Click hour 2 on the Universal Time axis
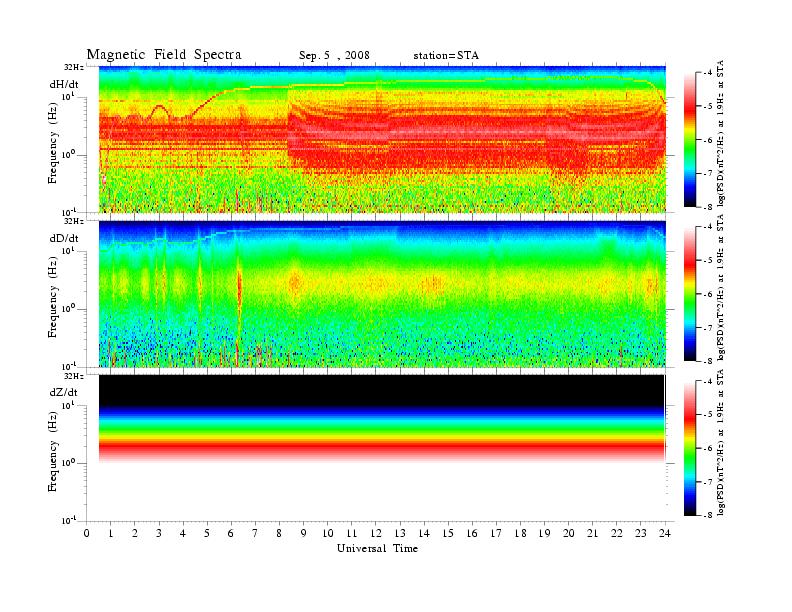Image resolution: width=792 pixels, height=612 pixels. tap(135, 533)
